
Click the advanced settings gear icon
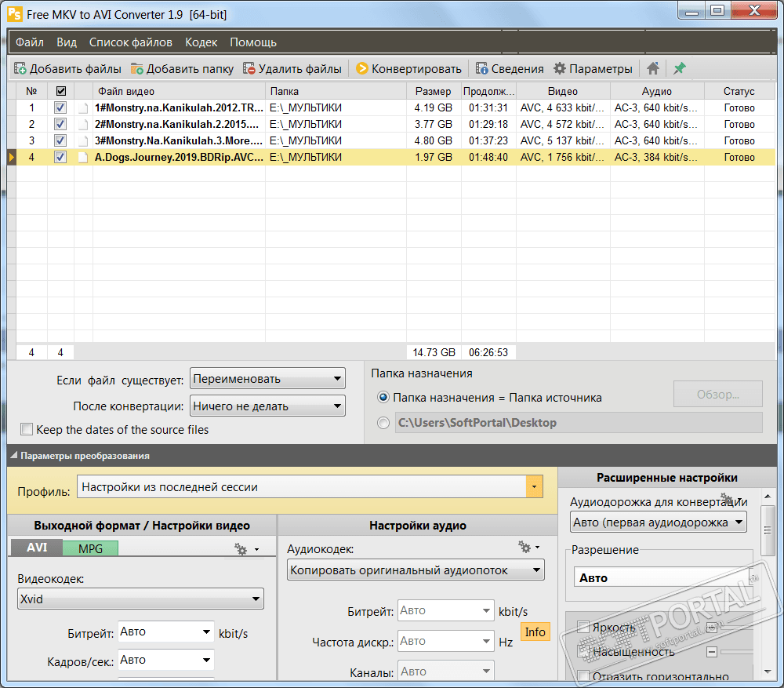tap(727, 499)
